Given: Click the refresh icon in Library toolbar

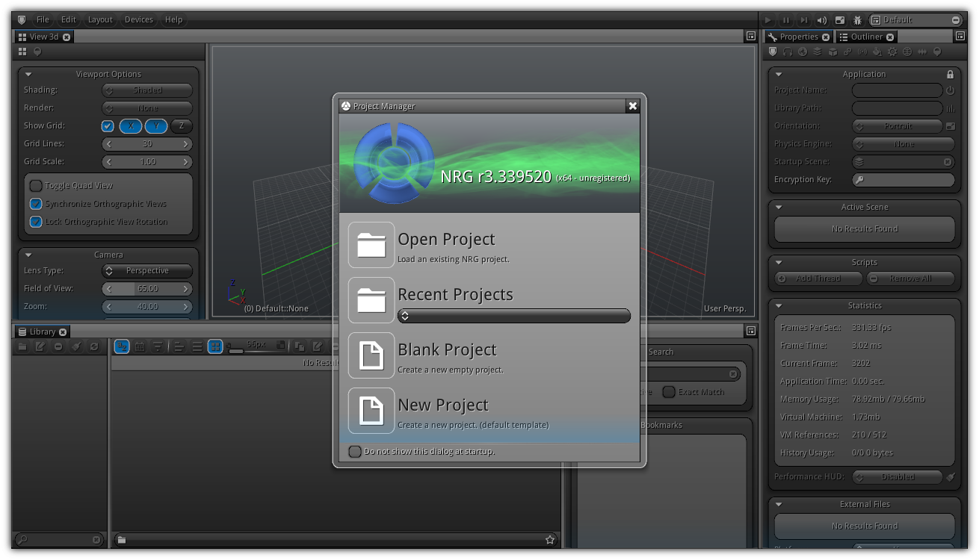Looking at the screenshot, I should click(94, 346).
